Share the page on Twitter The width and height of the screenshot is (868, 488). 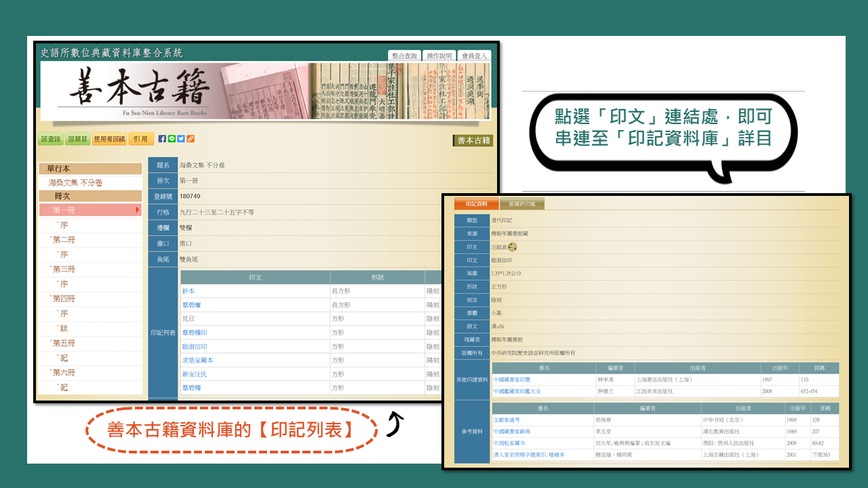tap(181, 139)
